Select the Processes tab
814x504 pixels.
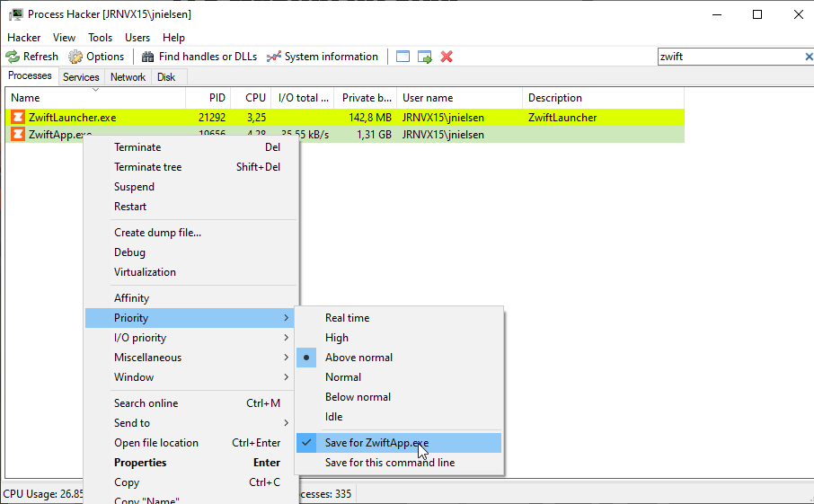(30, 75)
